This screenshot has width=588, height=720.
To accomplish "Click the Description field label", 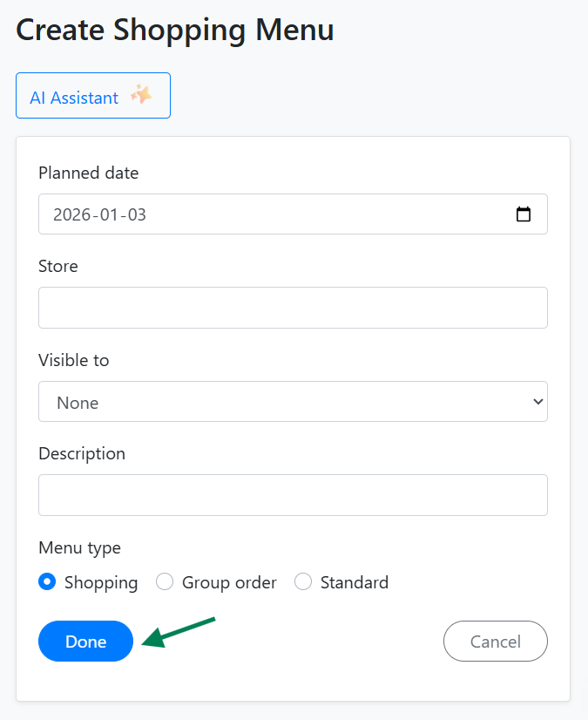I will pos(82,453).
